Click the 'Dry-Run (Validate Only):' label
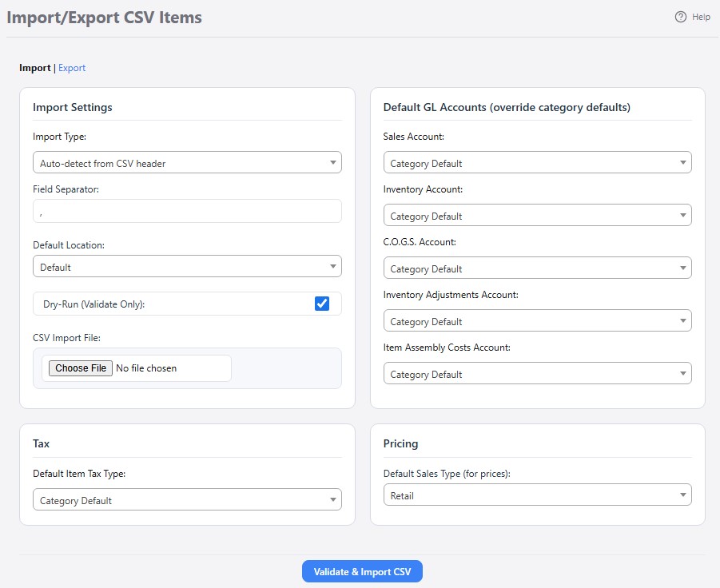Viewport: 720px width, 588px height. tap(93, 304)
